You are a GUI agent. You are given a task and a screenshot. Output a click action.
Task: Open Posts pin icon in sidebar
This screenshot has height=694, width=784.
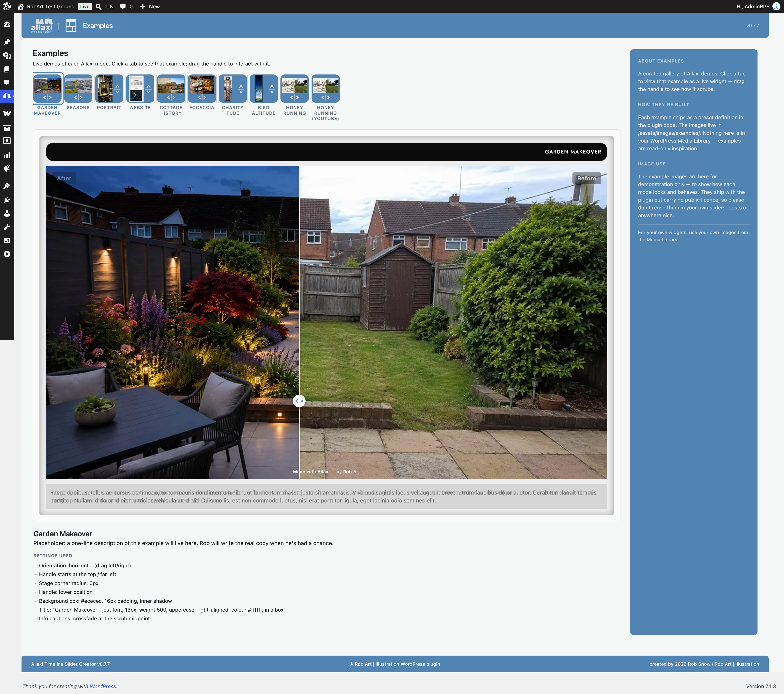[x=7, y=42]
